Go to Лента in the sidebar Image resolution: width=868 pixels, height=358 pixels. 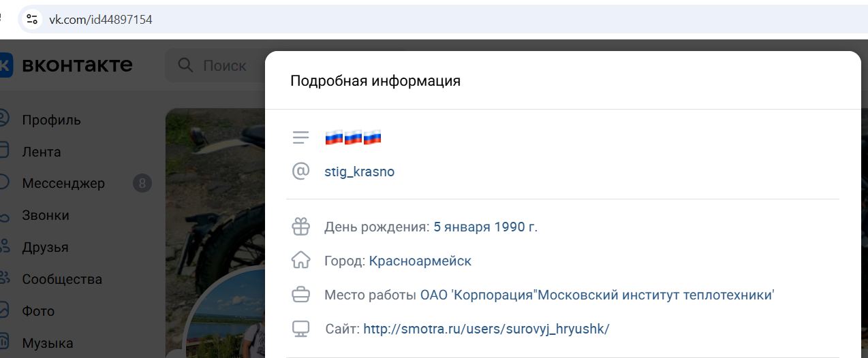tap(41, 152)
